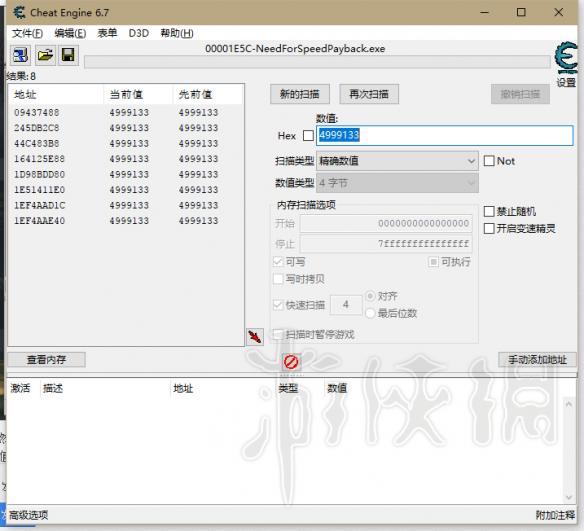The image size is (584, 531).
Task: Click 高级选项 in status bar
Action: [28, 515]
